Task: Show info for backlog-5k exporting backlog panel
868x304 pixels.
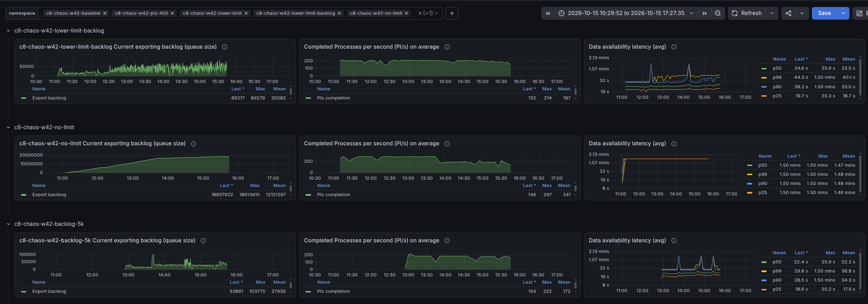Action: (x=203, y=241)
